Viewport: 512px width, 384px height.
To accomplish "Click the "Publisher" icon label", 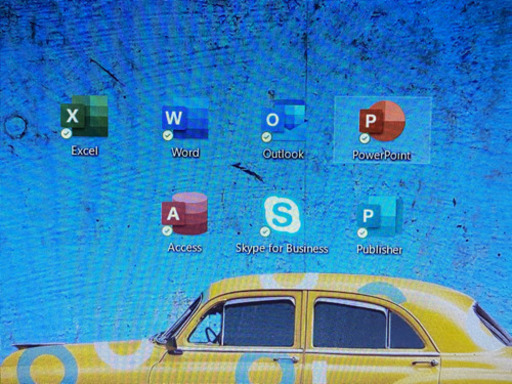I will pyautogui.click(x=379, y=250).
